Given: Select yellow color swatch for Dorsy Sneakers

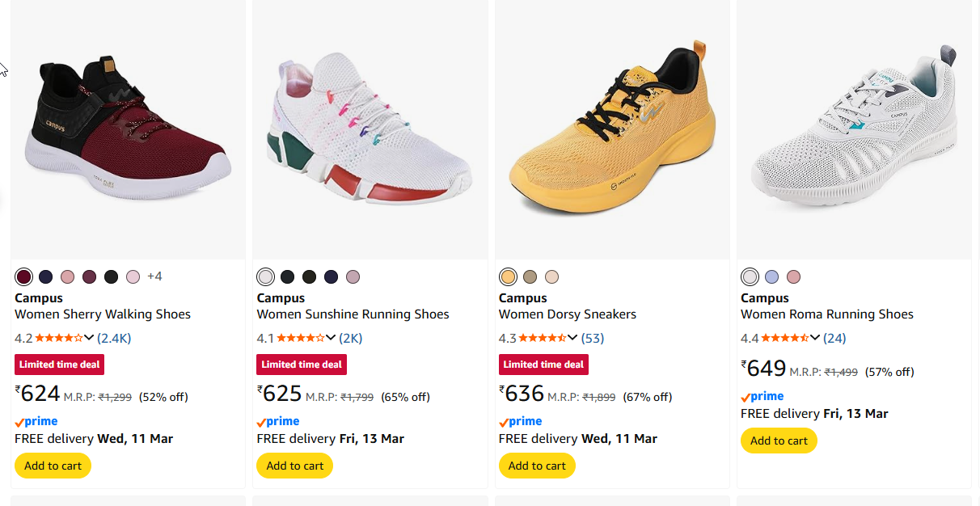Looking at the screenshot, I should coord(508,277).
